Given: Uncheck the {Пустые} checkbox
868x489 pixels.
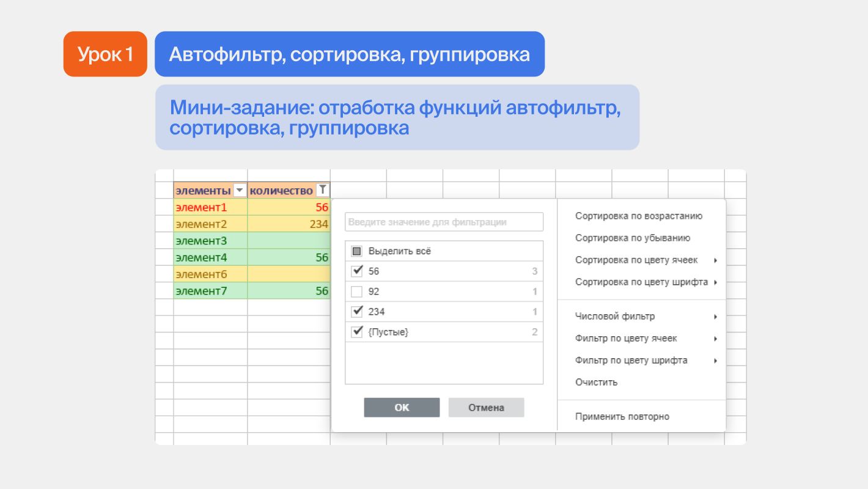Looking at the screenshot, I should 358,332.
